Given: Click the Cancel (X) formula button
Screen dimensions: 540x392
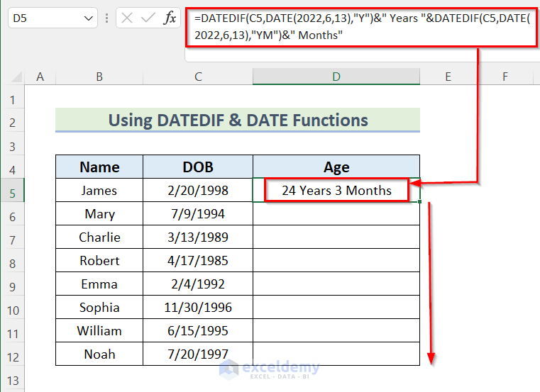Looking at the screenshot, I should click(x=127, y=18).
